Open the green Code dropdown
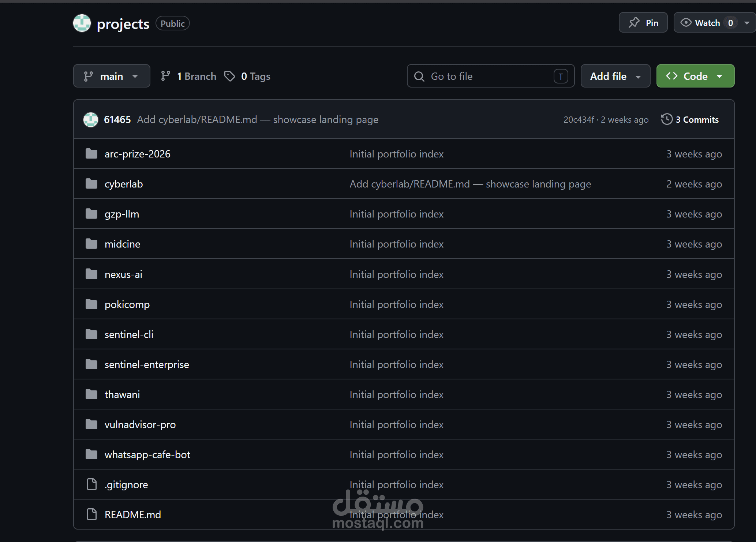This screenshot has height=542, width=756. click(x=695, y=76)
